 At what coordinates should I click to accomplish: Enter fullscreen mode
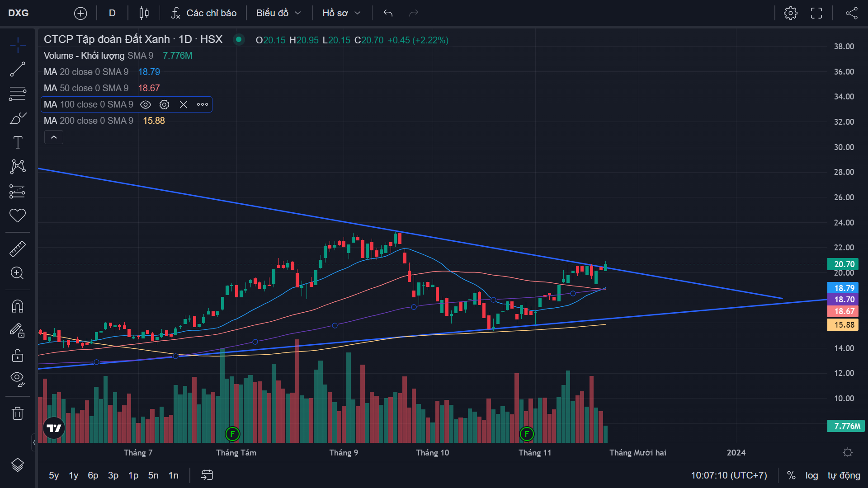[816, 13]
